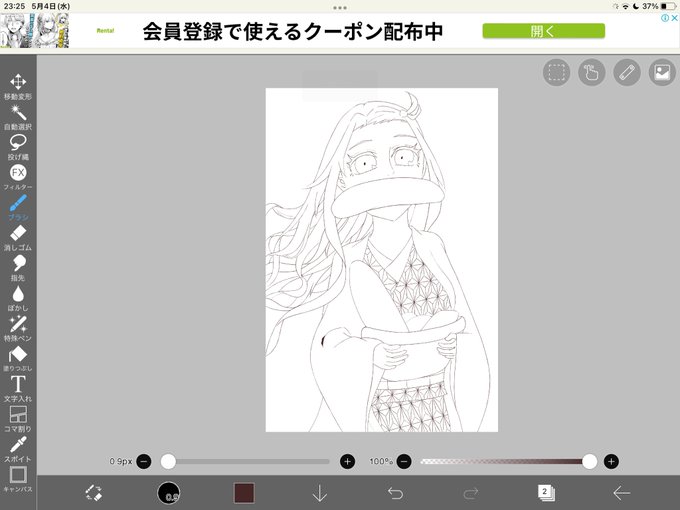Go back with the left arrow
The image size is (680, 510).
point(621,493)
